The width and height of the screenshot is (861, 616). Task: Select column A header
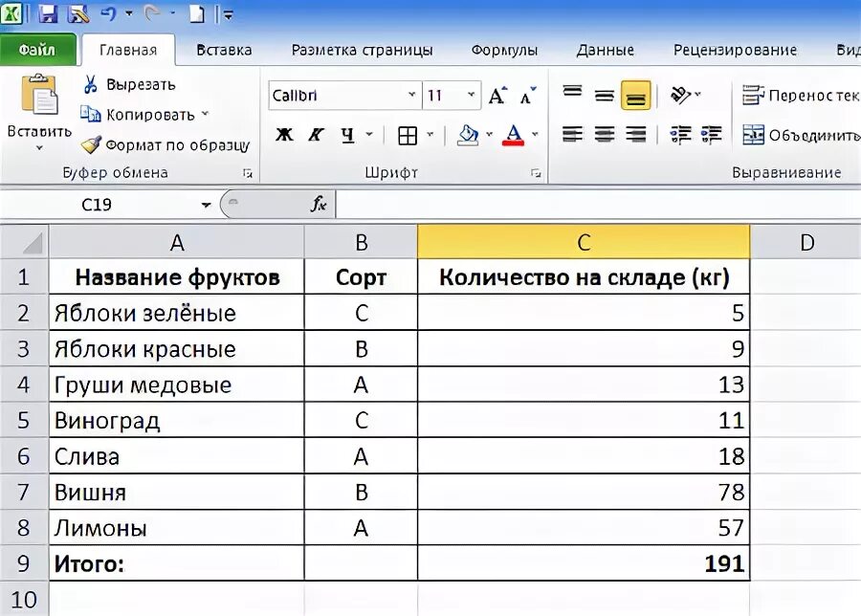point(177,242)
